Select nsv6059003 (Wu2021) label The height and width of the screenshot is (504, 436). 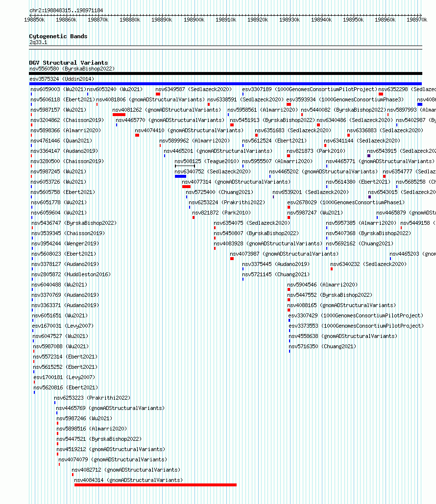(x=58, y=89)
